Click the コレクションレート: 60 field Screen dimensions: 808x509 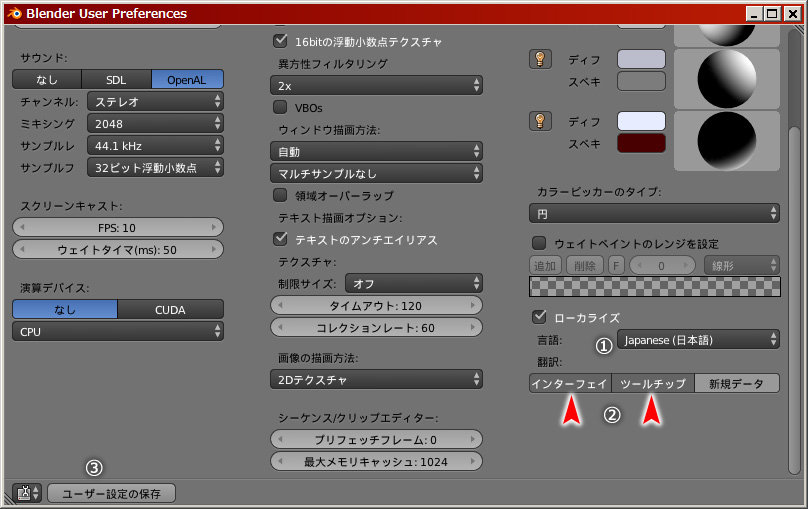[376, 328]
